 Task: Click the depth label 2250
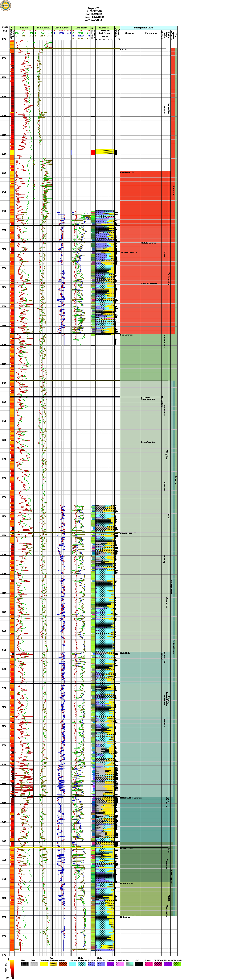pos(4,154)
